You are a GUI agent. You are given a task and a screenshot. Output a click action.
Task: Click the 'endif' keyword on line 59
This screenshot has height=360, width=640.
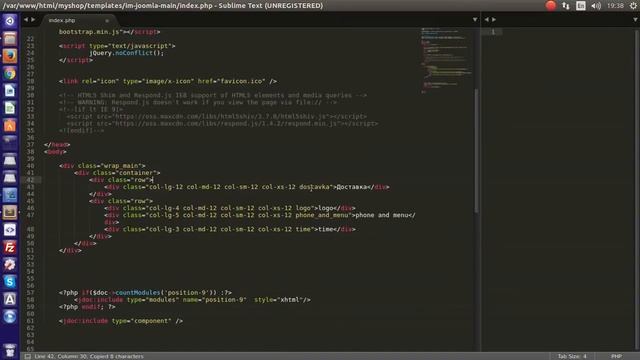pos(91,307)
